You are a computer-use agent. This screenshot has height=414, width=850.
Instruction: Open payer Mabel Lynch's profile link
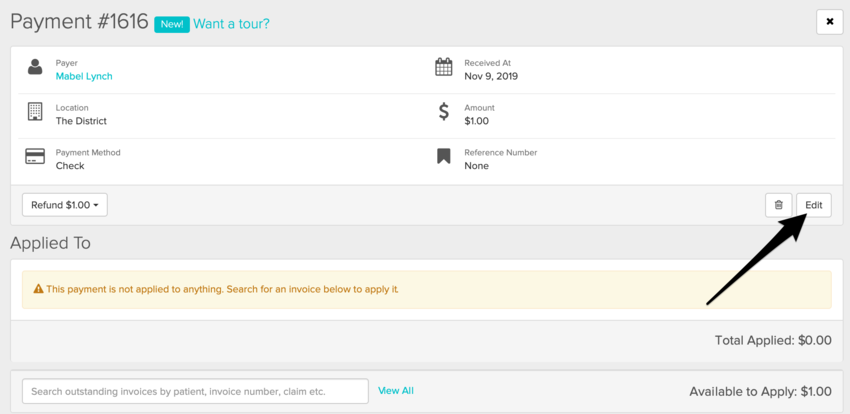point(84,76)
